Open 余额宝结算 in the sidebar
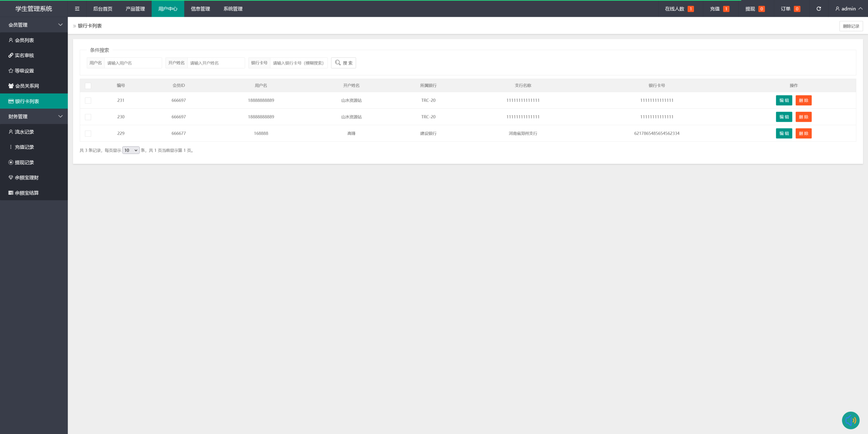The width and height of the screenshot is (868, 434). pos(34,193)
